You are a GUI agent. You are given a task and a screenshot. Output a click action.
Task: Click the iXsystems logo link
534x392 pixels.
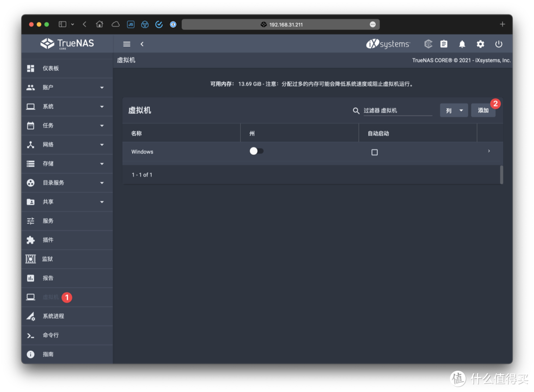click(x=388, y=44)
